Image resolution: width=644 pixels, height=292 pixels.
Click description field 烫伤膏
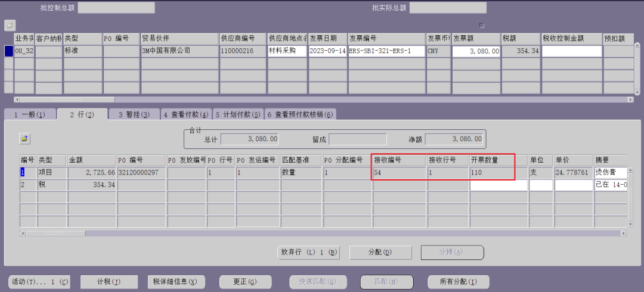tap(611, 173)
